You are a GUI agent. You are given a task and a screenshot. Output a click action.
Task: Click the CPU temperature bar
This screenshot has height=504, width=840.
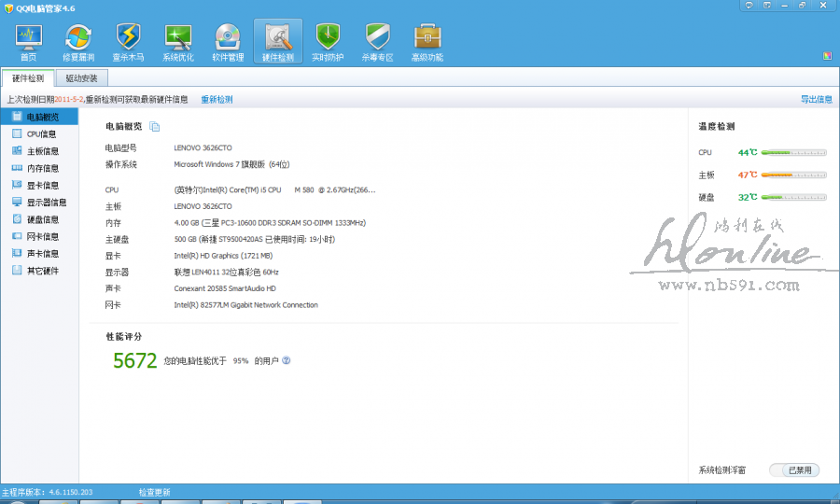pos(793,152)
